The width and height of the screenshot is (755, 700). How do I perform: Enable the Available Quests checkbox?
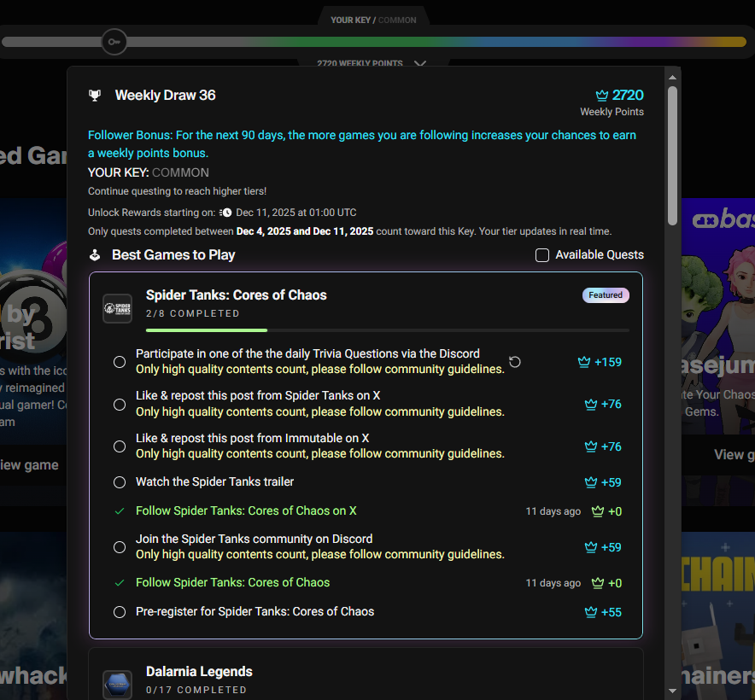pos(542,255)
